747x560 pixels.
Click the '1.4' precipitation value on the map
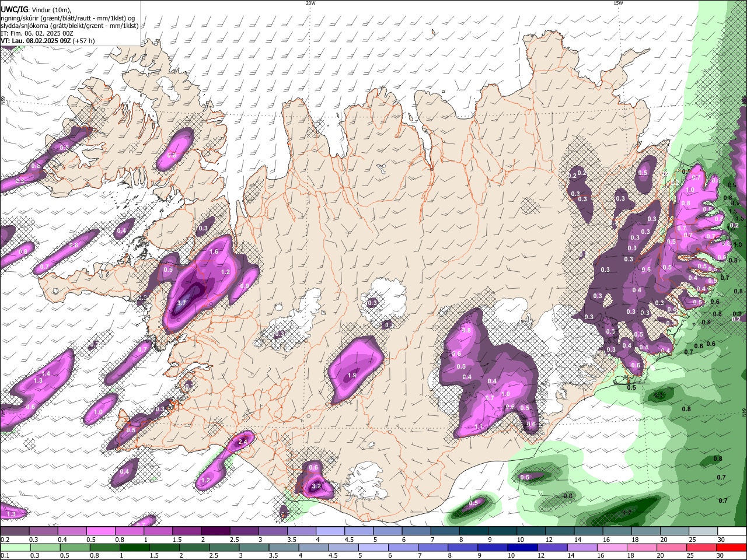[x=47, y=373]
